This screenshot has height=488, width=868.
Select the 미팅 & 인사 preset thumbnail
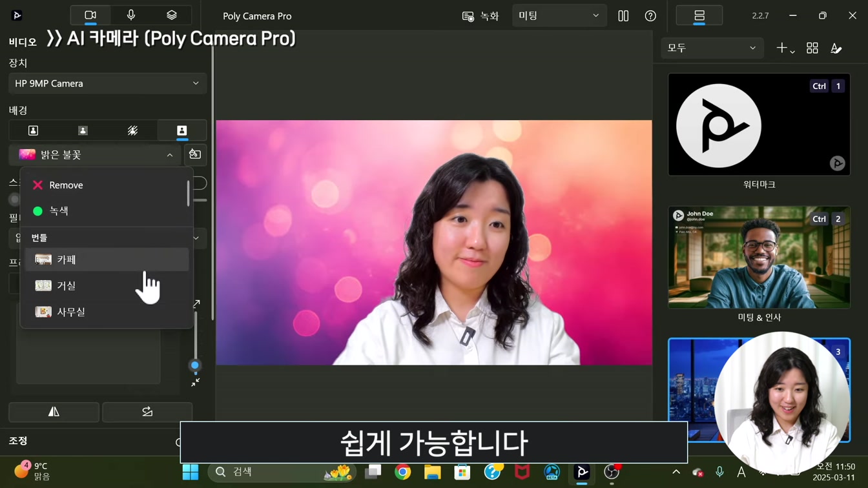pyautogui.click(x=759, y=258)
